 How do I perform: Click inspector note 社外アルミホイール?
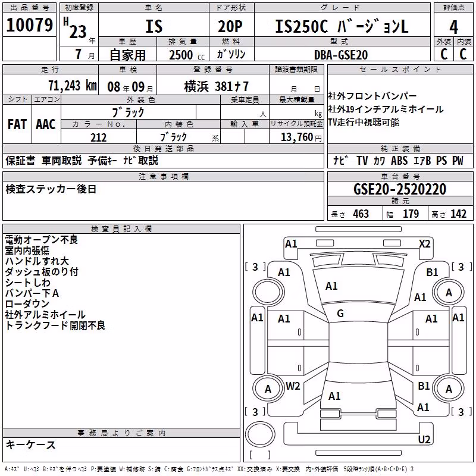tap(45, 315)
